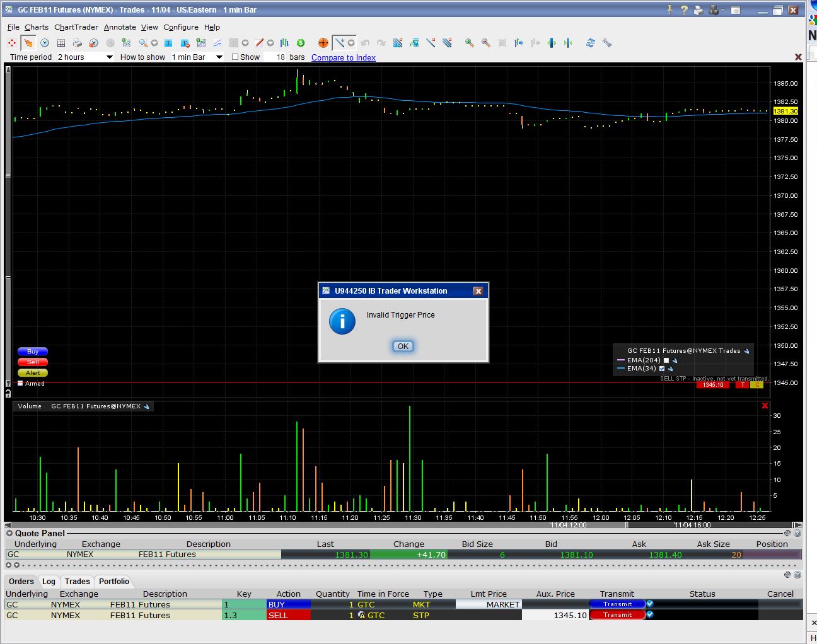
Task: Click the refresh chart icon
Action: point(590,43)
